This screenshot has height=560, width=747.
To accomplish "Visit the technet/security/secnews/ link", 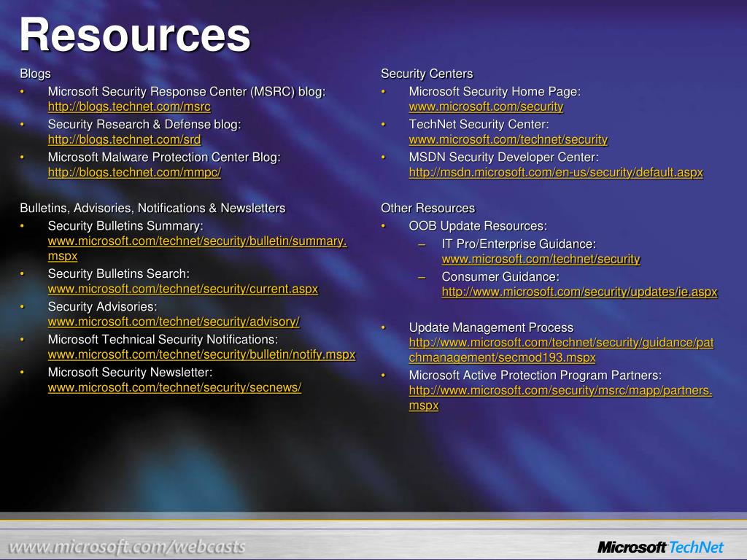I will click(x=174, y=388).
